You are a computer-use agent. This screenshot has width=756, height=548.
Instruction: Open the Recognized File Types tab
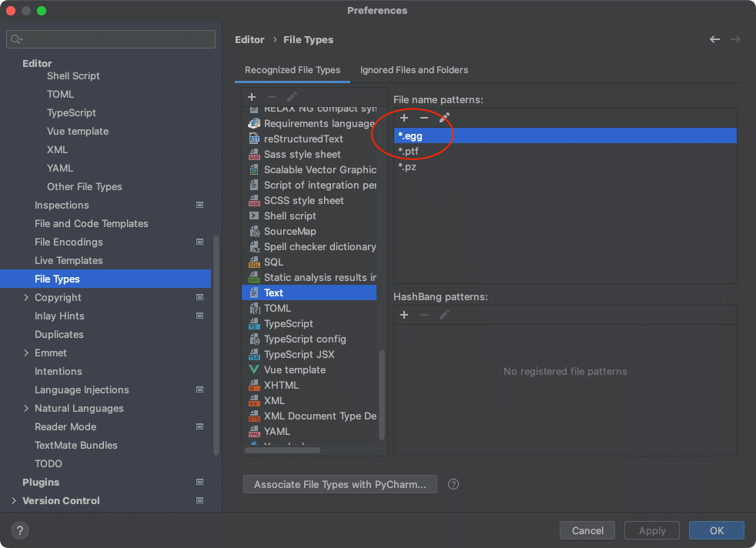293,70
